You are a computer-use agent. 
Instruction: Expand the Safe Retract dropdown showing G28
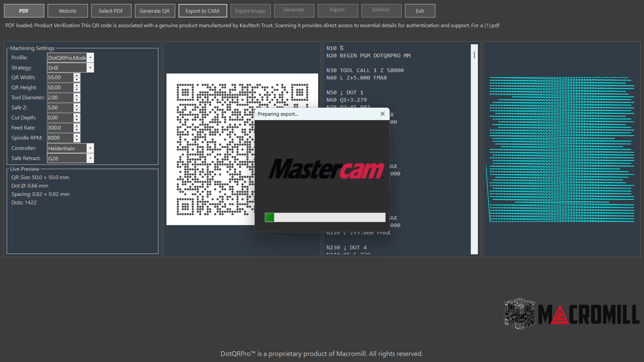[90, 158]
